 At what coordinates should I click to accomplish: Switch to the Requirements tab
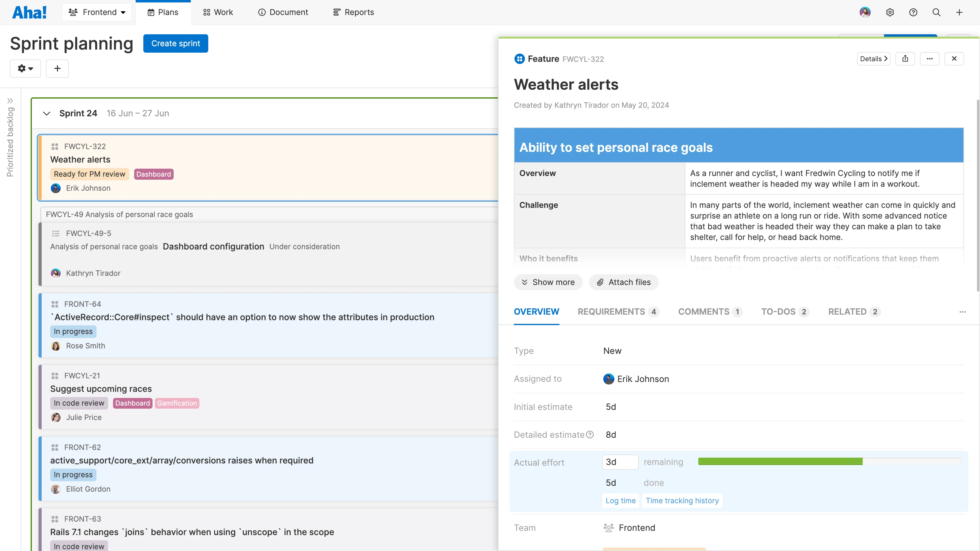pyautogui.click(x=618, y=312)
